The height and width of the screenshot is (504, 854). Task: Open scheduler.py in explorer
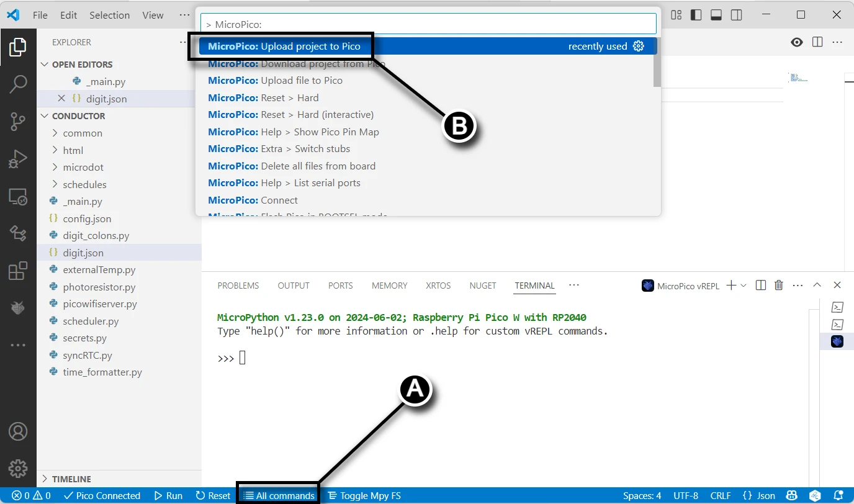[x=91, y=322]
